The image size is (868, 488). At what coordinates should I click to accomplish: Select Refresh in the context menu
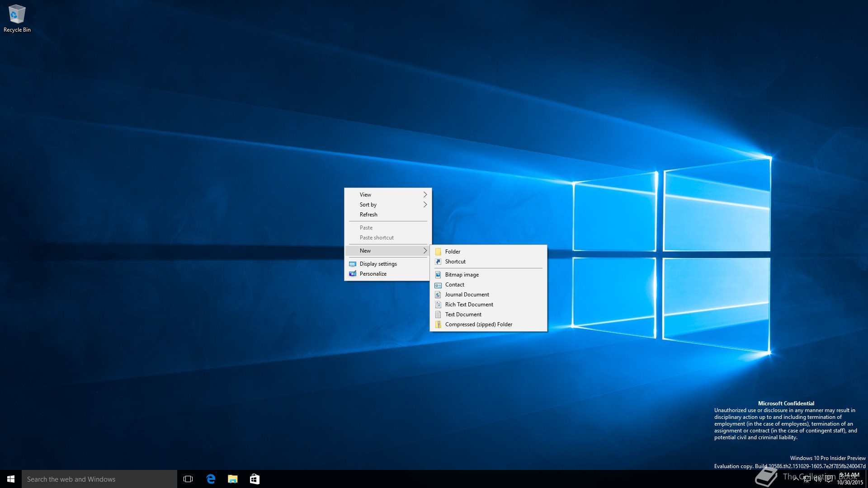tap(368, 215)
